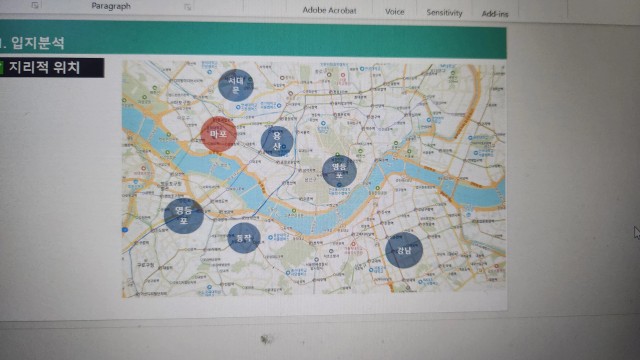This screenshot has width=640, height=360.
Task: Click the Sensitivity ribbon group
Action: pyautogui.click(x=444, y=13)
